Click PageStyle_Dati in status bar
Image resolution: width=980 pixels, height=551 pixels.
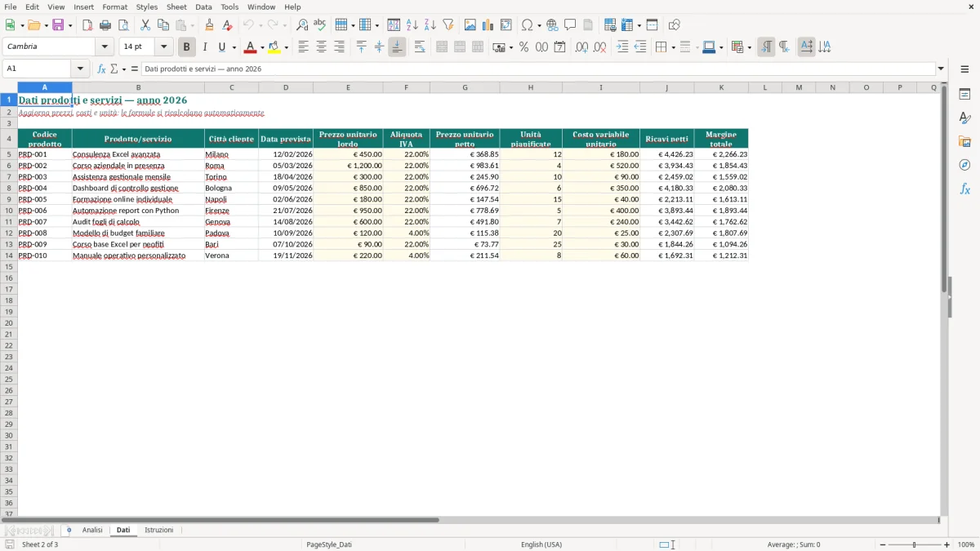329,544
